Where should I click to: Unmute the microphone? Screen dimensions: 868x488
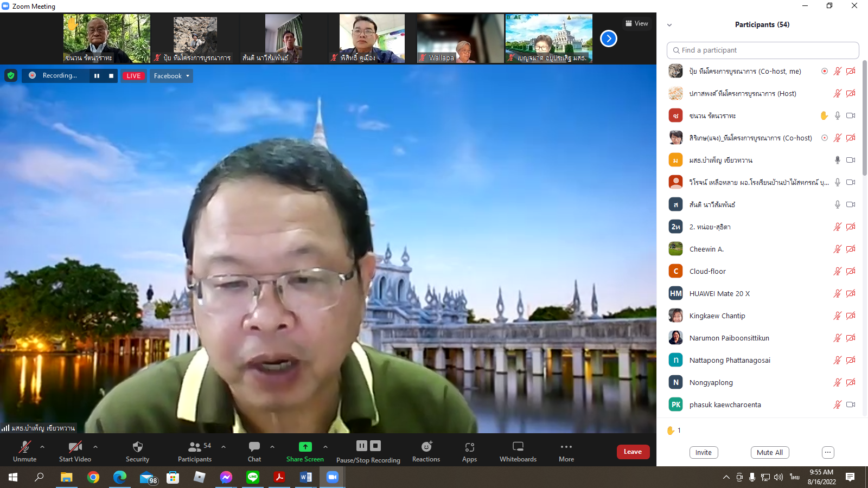(24, 447)
